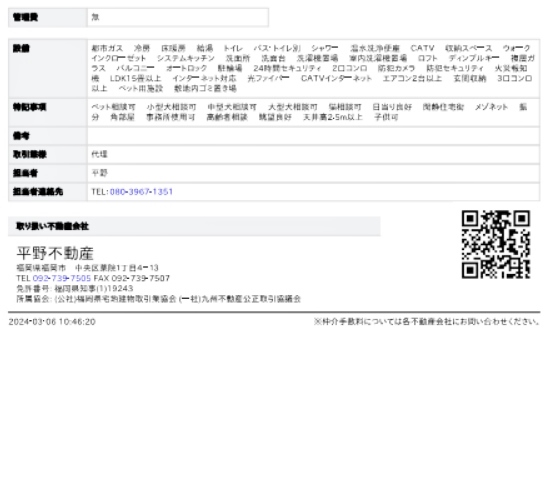Click the 平野不動産 company name heading
Viewport: 553px width, 487px height.
[x=55, y=253]
